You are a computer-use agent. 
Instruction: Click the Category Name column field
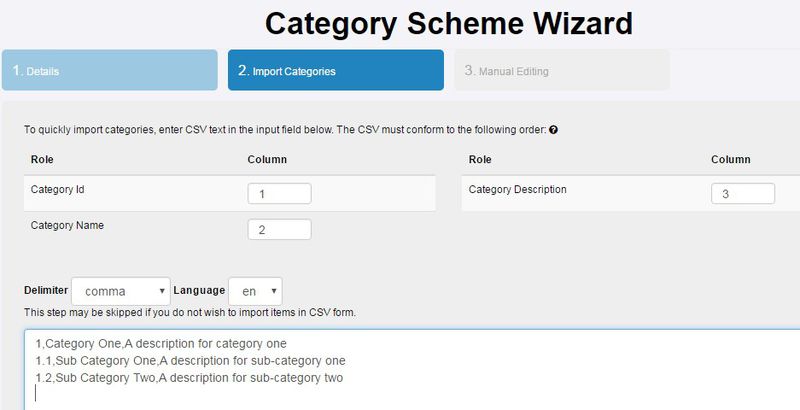click(279, 230)
